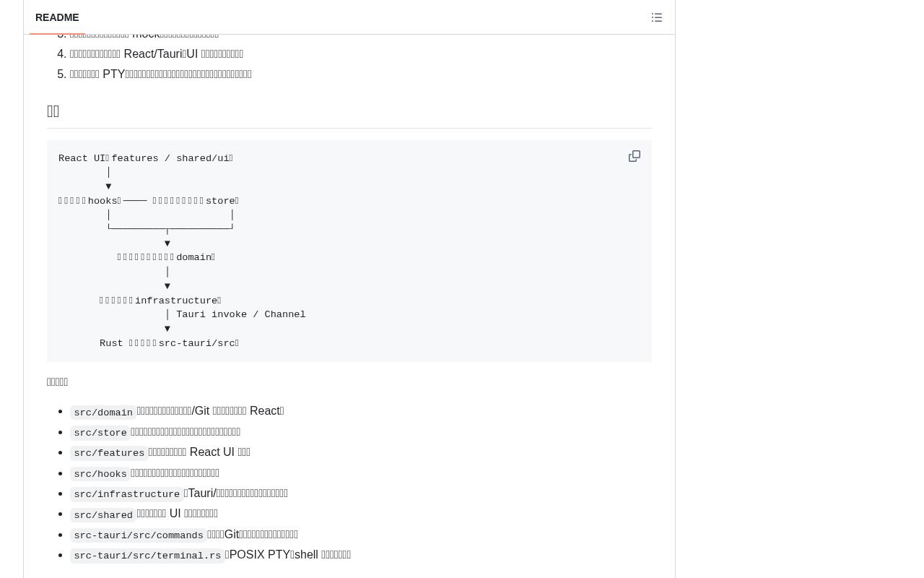Click the src-tauri/src/terminal.rs code label
The height and width of the screenshot is (578, 924).
coord(147,556)
